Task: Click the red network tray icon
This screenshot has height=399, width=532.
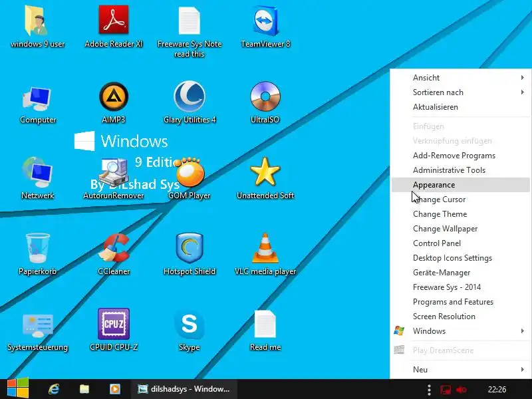Action: tap(446, 390)
